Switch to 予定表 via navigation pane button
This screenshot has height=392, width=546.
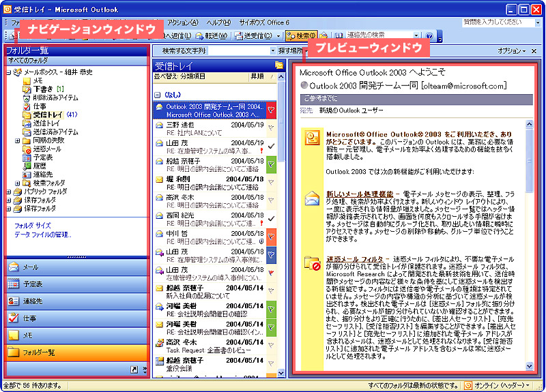(77, 284)
